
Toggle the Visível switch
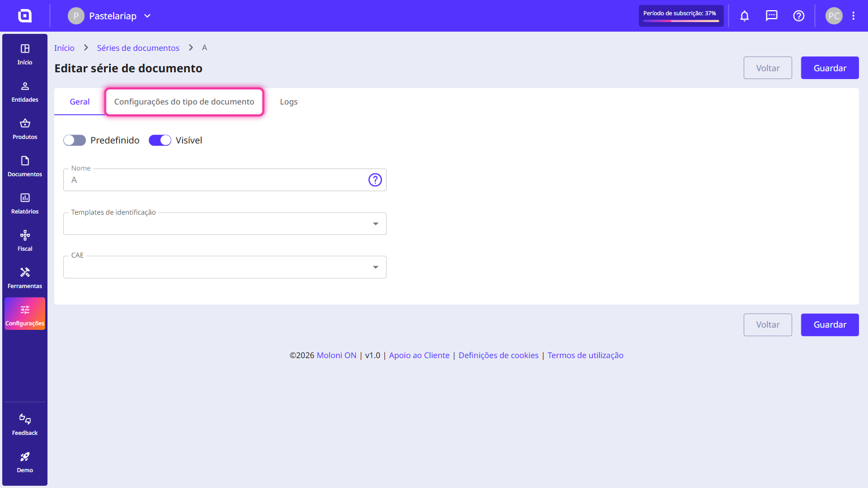click(160, 140)
